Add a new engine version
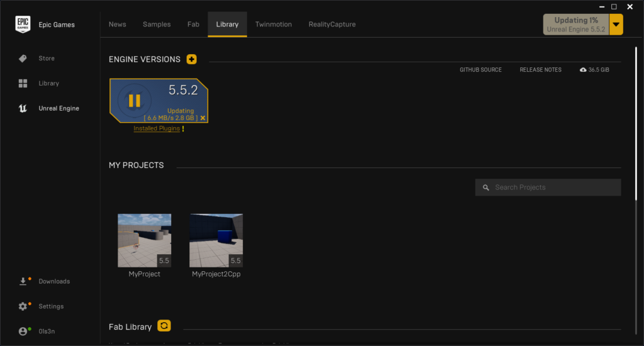Screen dimensions: 644x346 pyautogui.click(x=192, y=59)
